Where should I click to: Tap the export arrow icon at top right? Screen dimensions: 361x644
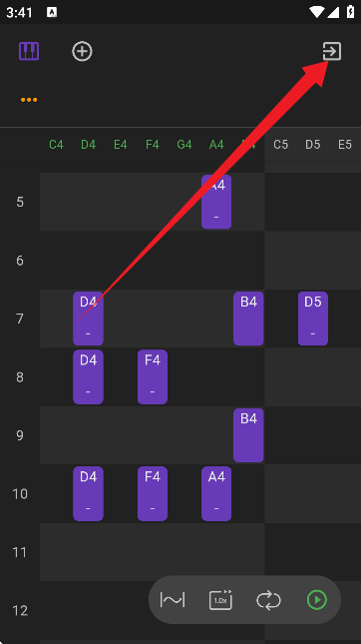(331, 51)
